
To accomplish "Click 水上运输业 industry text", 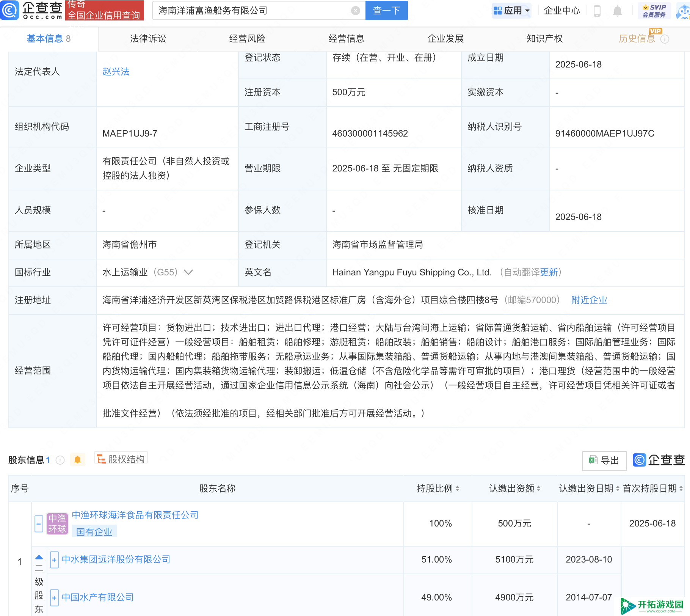I will point(125,272).
